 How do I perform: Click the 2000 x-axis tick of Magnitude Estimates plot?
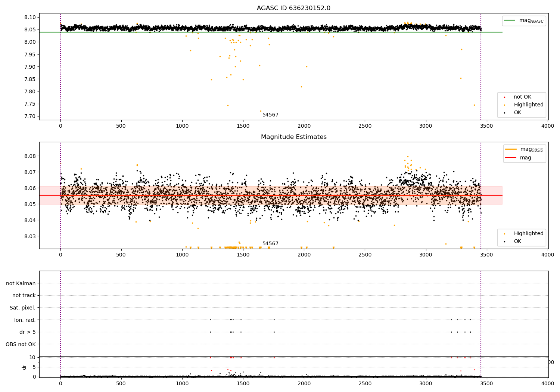[304, 255]
